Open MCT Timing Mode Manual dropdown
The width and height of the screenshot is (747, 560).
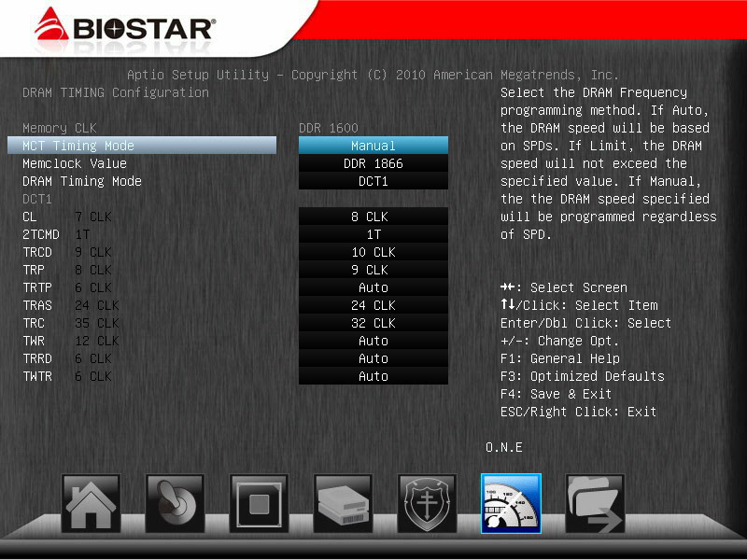tap(373, 146)
